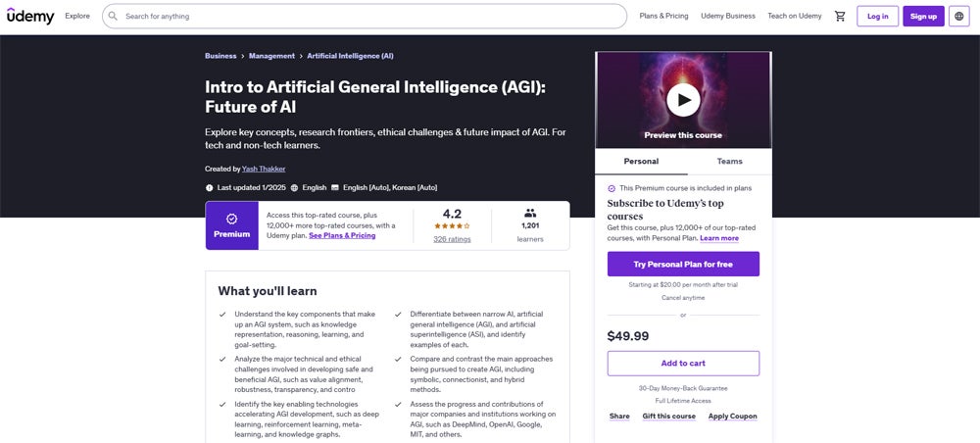Click the 1,201 learners count
This screenshot has height=443, width=980.
click(x=530, y=225)
